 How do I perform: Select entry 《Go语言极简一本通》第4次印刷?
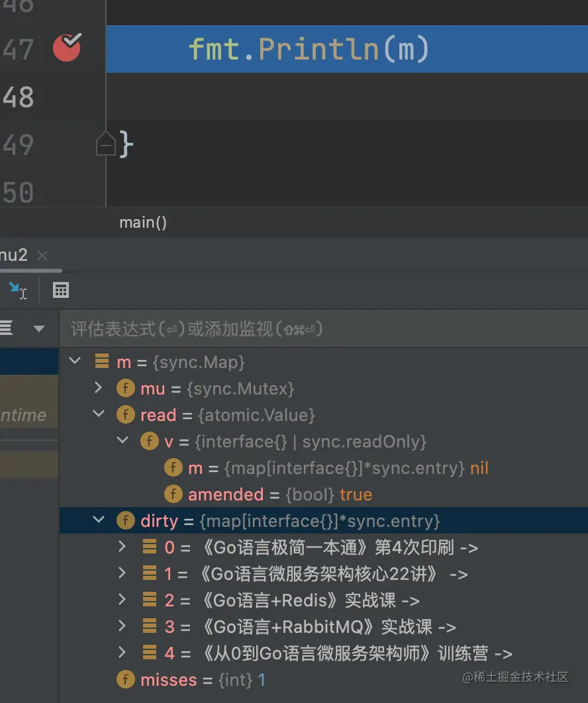pos(323,547)
